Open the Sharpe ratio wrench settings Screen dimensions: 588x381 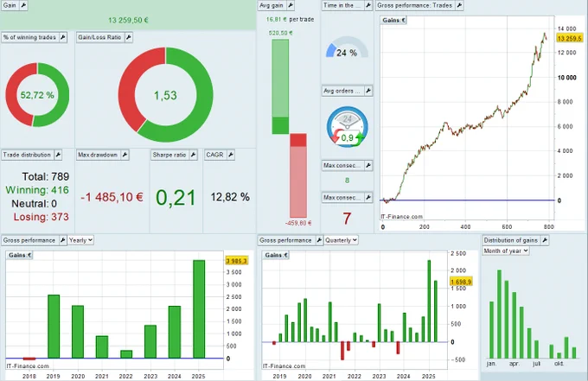point(193,155)
